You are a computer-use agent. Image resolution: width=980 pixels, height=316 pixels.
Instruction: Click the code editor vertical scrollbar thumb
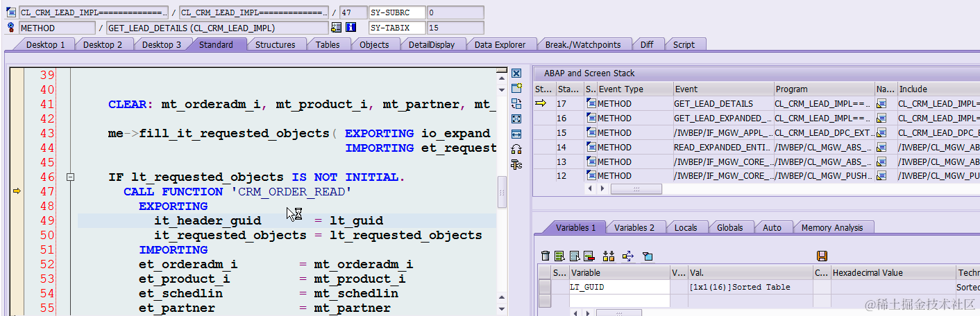[502, 192]
